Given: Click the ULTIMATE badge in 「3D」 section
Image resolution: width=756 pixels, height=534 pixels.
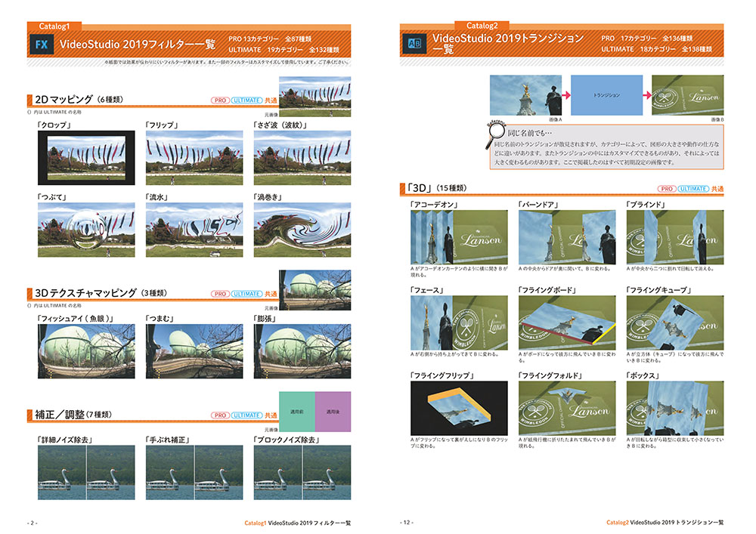Looking at the screenshot, I should tap(692, 189).
